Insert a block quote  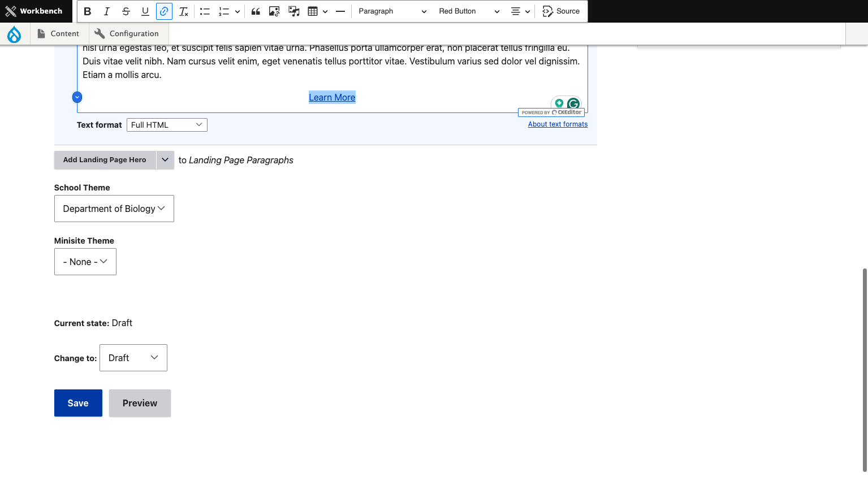point(256,11)
